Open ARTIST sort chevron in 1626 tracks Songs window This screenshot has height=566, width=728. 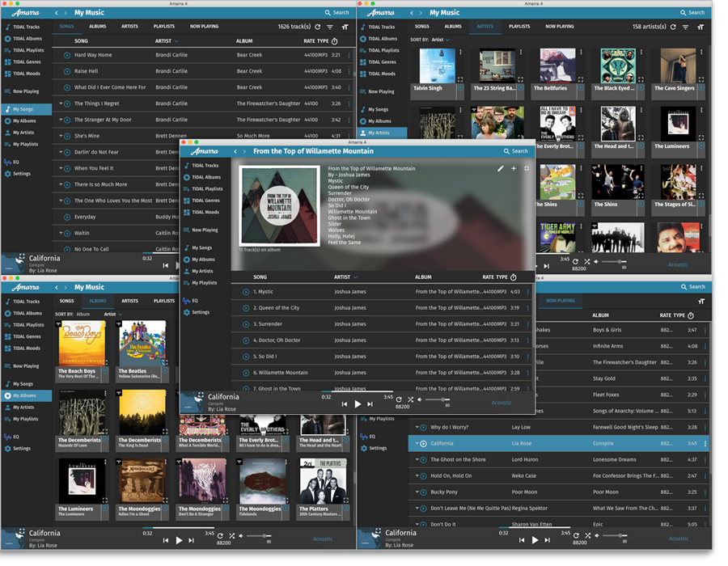(x=176, y=41)
